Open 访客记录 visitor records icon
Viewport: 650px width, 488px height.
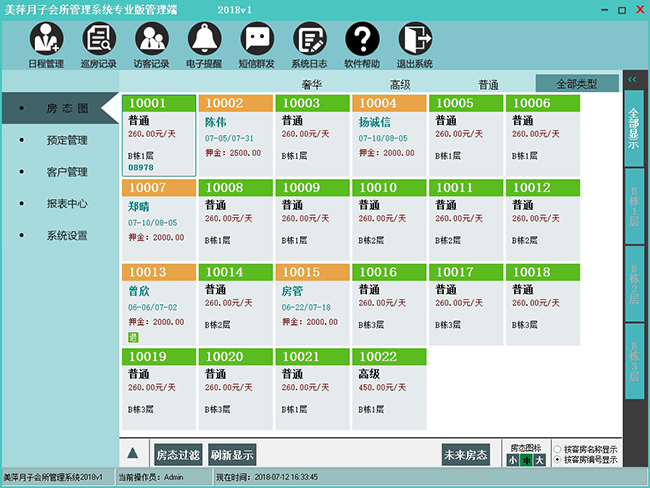click(x=151, y=43)
